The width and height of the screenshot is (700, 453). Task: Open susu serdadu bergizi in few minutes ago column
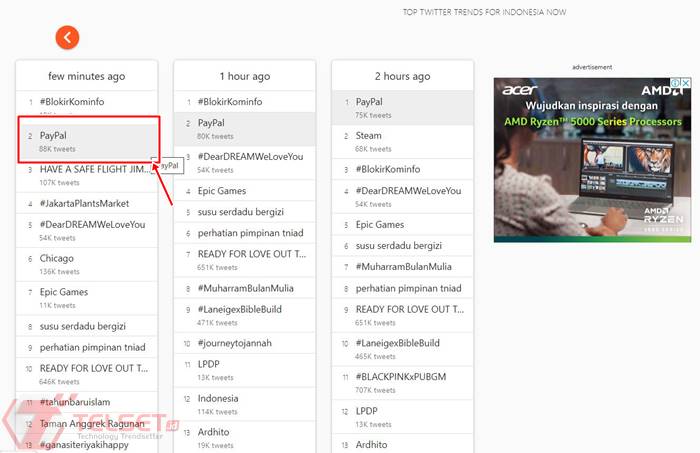pyautogui.click(x=87, y=326)
